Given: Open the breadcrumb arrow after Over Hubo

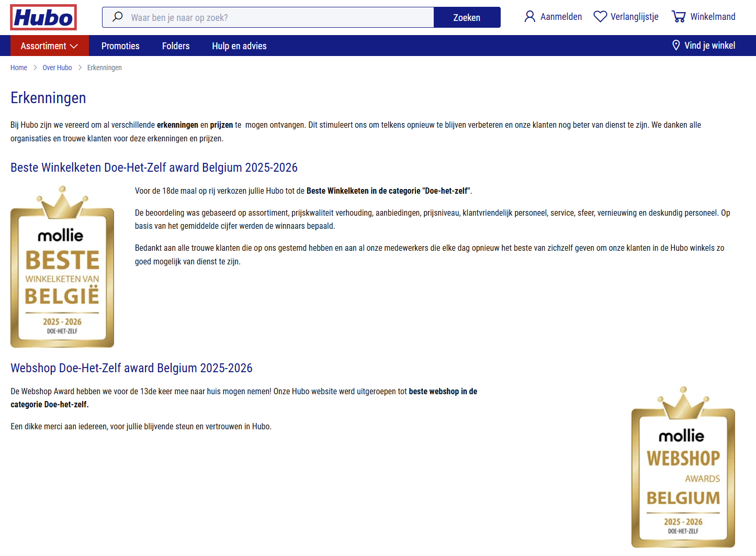Looking at the screenshot, I should pos(80,68).
